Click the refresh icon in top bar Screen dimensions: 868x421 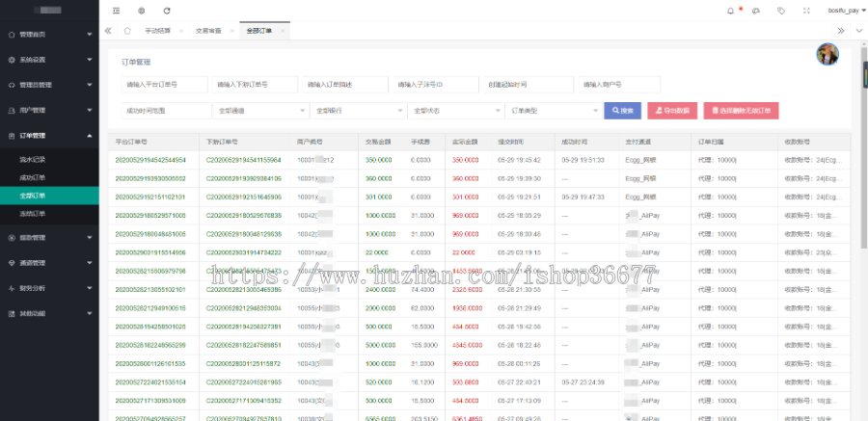(x=167, y=11)
